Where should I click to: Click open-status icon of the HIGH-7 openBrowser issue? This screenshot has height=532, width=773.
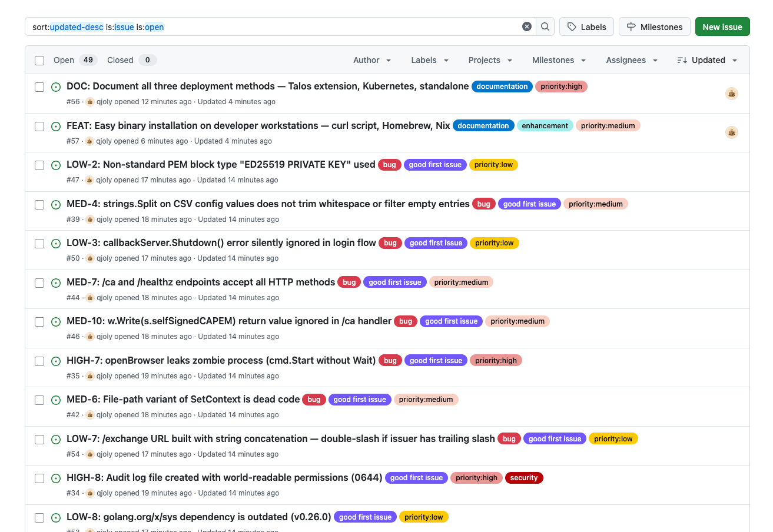tap(56, 361)
